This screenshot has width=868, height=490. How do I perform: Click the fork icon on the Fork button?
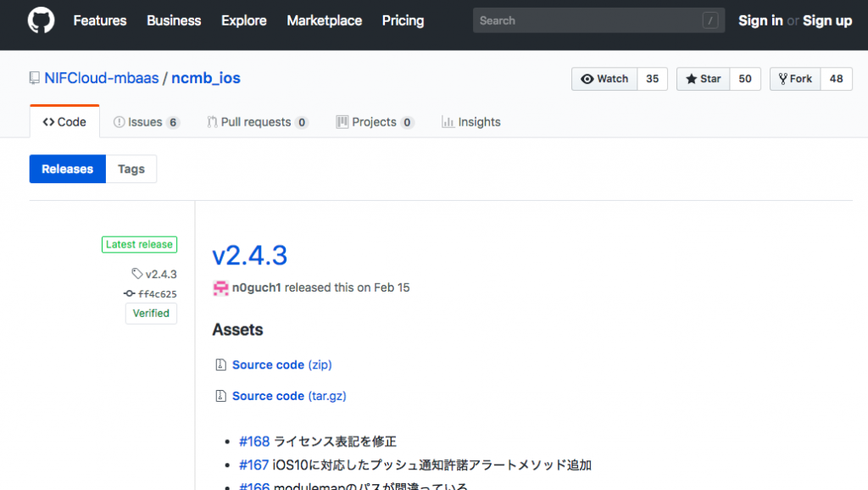coord(782,79)
